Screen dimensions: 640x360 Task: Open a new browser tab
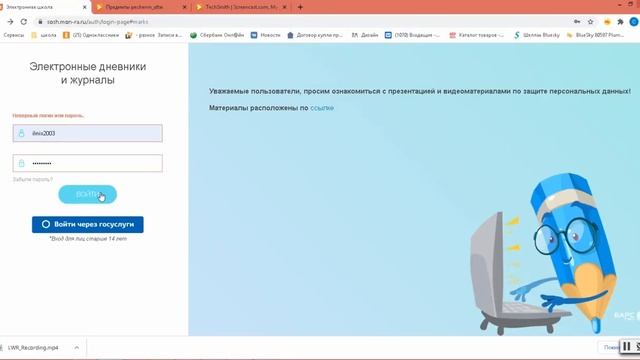click(300, 7)
